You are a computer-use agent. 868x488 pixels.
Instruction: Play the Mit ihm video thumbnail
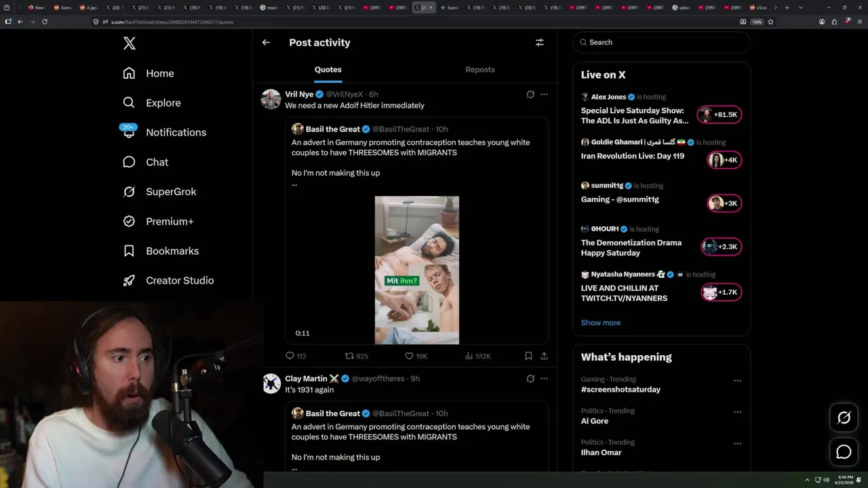click(x=416, y=270)
